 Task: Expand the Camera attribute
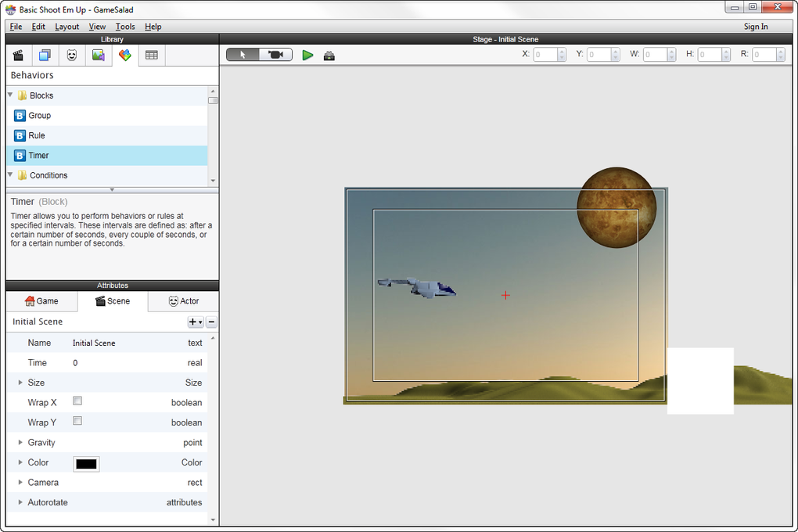coord(20,482)
